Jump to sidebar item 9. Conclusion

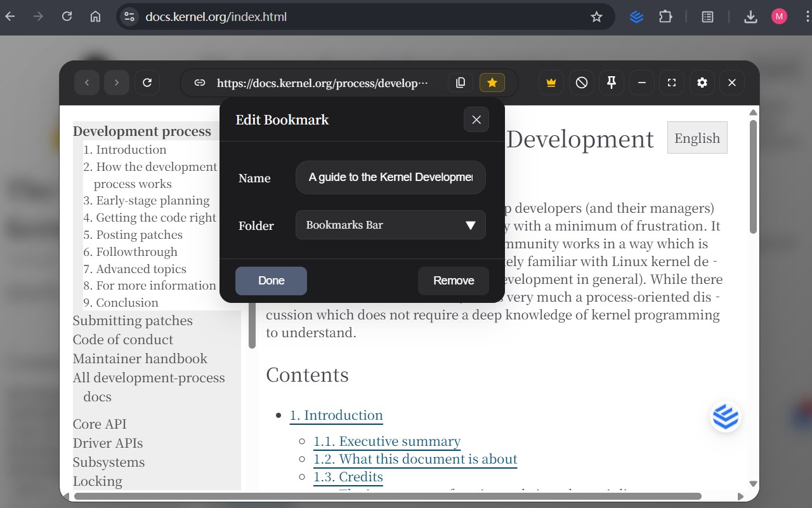121,303
